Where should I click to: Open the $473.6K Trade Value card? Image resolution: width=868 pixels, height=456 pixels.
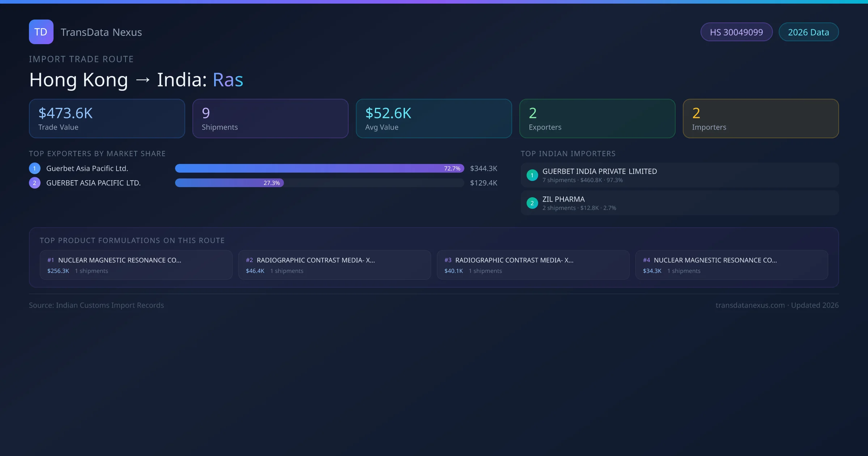[x=107, y=118]
